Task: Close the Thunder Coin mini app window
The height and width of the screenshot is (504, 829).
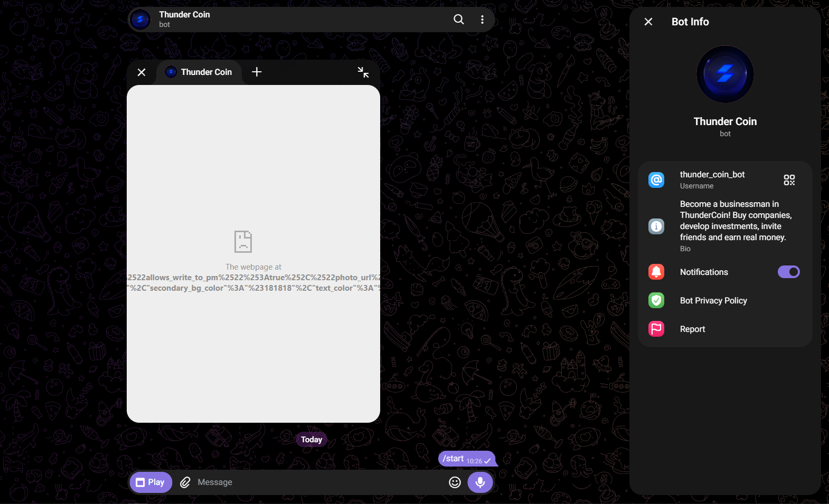Action: click(142, 72)
